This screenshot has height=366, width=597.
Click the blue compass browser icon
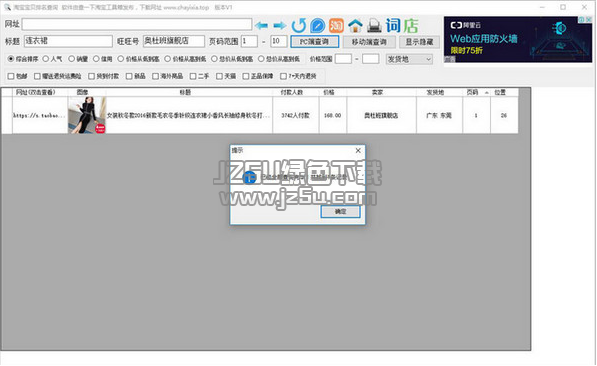318,26
